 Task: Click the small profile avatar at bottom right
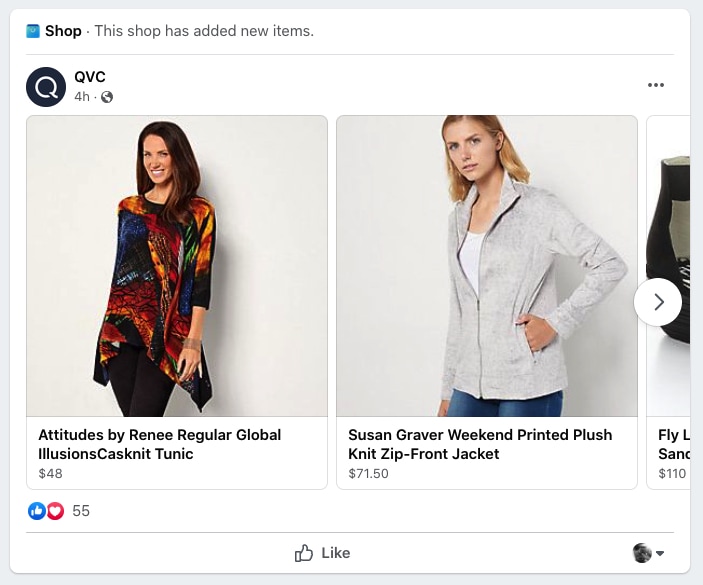pyautogui.click(x=642, y=553)
